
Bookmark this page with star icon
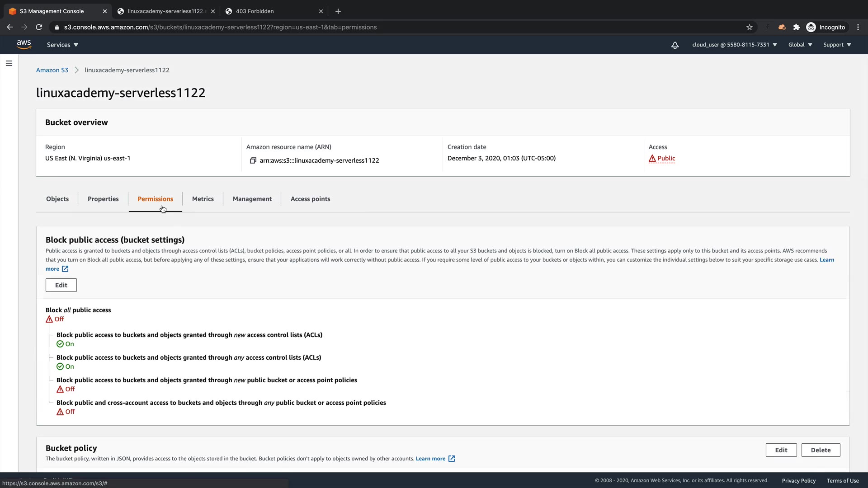pyautogui.click(x=750, y=27)
